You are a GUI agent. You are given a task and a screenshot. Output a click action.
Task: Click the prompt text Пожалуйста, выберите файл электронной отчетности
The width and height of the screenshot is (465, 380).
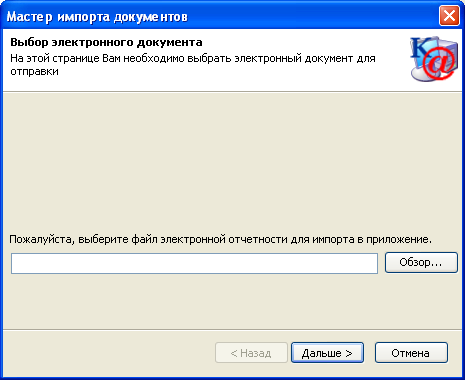149,239
